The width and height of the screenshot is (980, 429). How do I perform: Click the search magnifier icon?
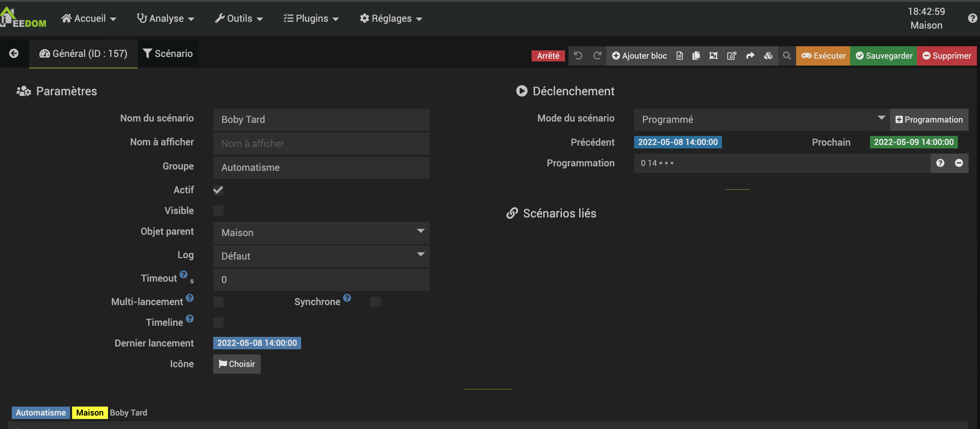pyautogui.click(x=787, y=56)
